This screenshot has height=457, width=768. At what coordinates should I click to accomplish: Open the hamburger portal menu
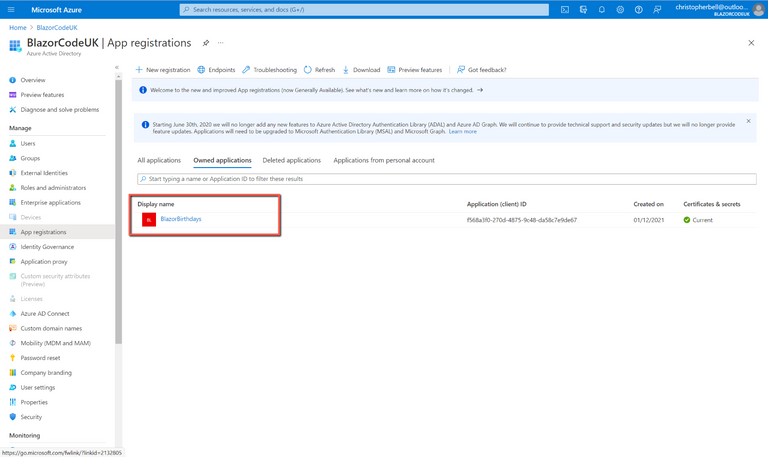coord(11,10)
